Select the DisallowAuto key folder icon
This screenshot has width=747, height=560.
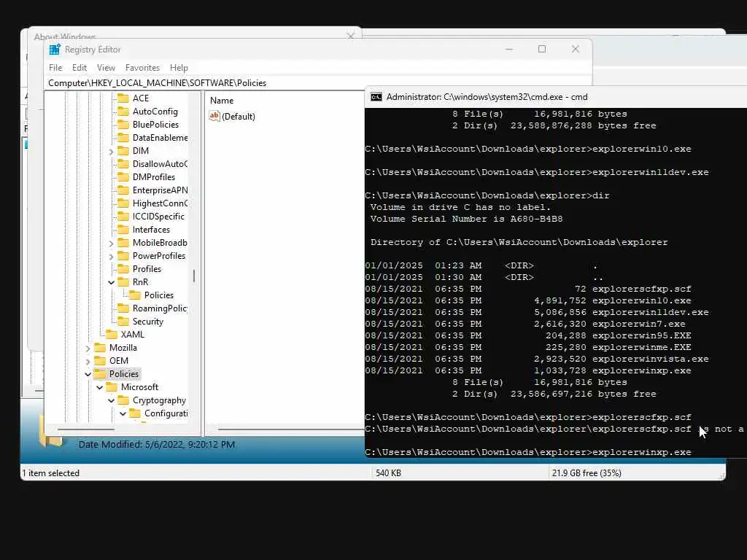(x=123, y=164)
